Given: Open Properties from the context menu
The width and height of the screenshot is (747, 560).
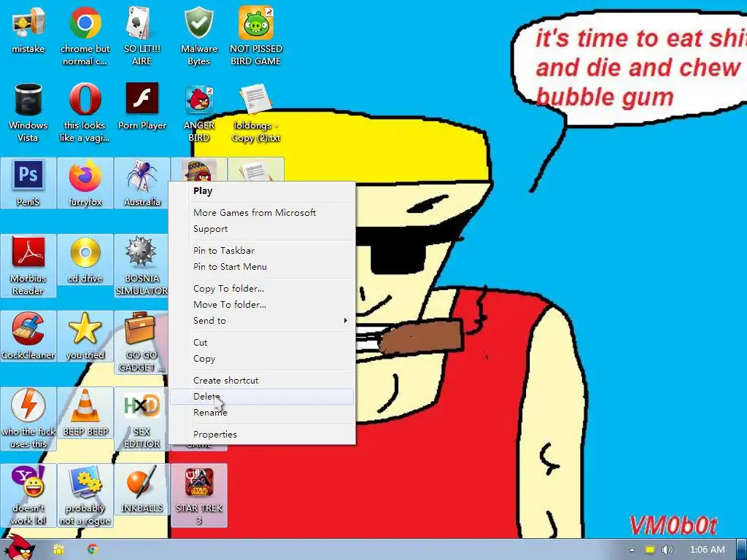Looking at the screenshot, I should coord(262,435).
